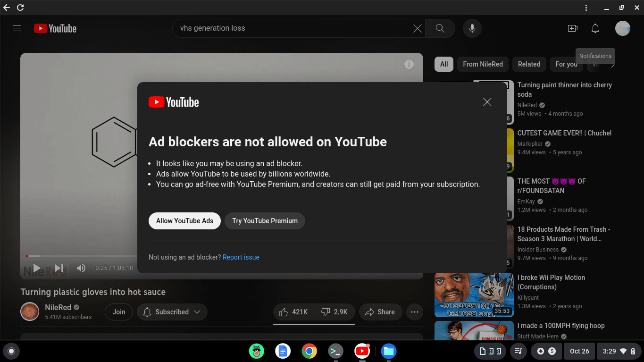Screen dimensions: 644x362
Task: Seek on the video progress bar
Action: [x=222, y=256]
